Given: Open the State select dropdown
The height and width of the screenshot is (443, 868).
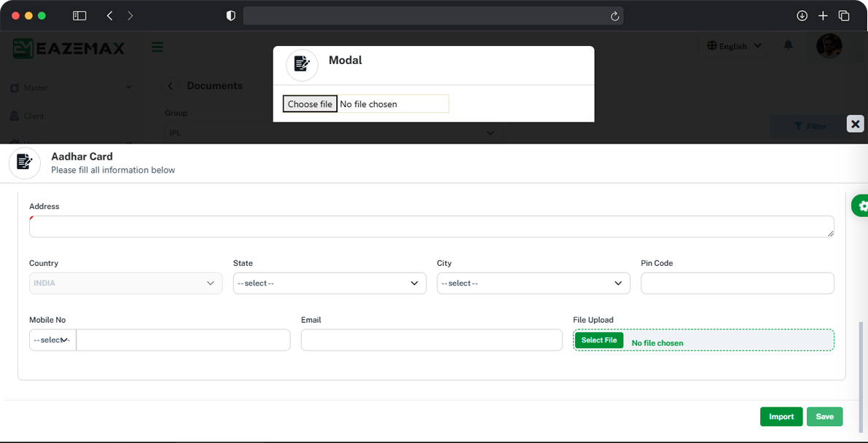Looking at the screenshot, I should point(330,283).
